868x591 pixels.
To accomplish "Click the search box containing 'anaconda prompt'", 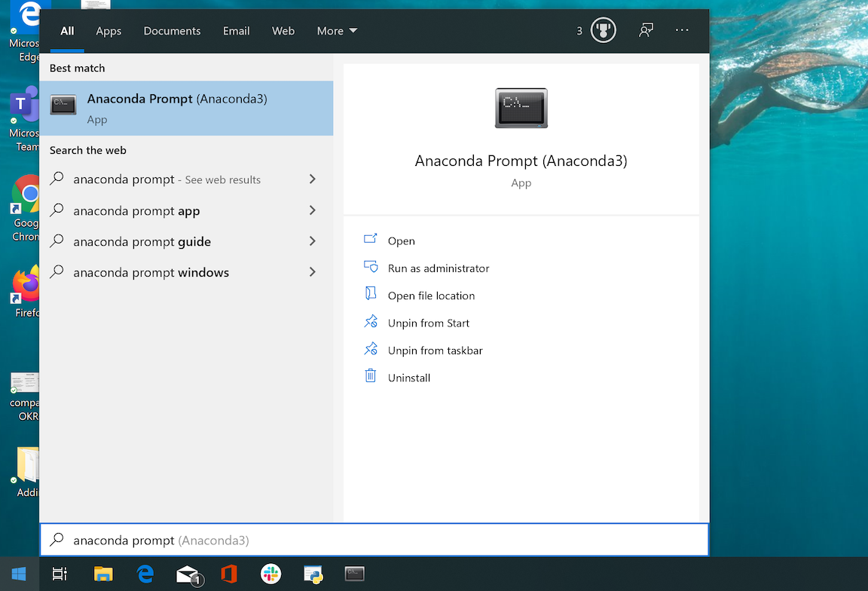I will [x=374, y=540].
